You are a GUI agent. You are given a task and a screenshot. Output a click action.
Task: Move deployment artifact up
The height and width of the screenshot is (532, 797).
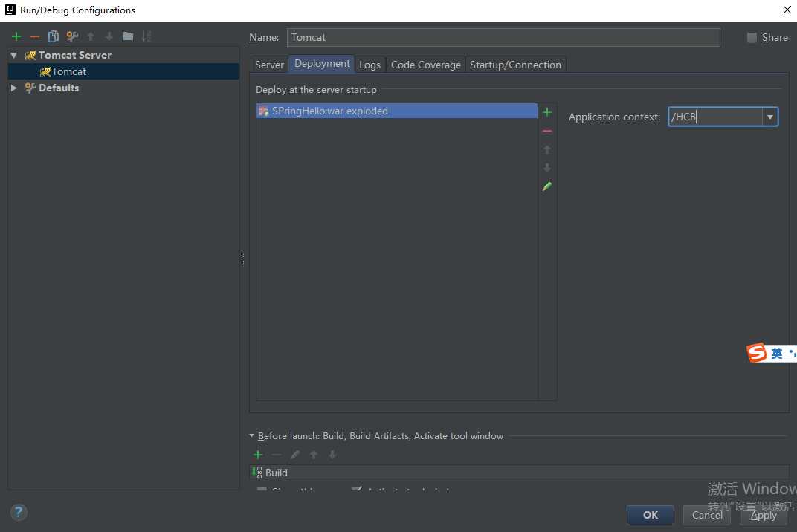[x=547, y=149]
